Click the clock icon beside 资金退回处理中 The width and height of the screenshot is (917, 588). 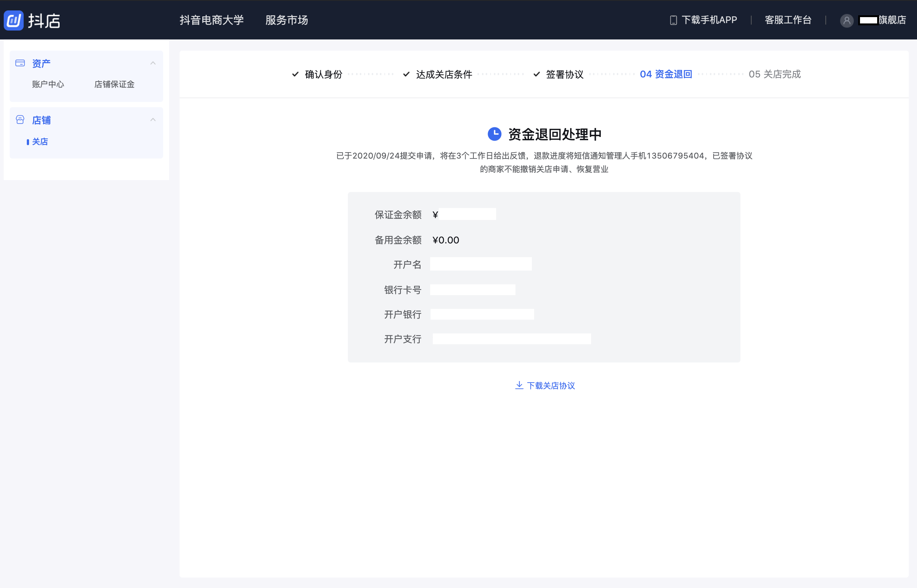495,134
